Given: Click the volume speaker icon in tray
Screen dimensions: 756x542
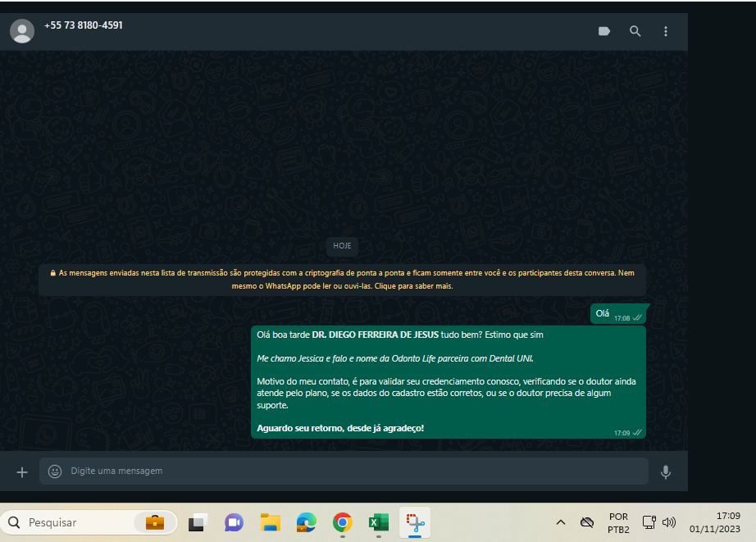Looking at the screenshot, I should pyautogui.click(x=669, y=522).
